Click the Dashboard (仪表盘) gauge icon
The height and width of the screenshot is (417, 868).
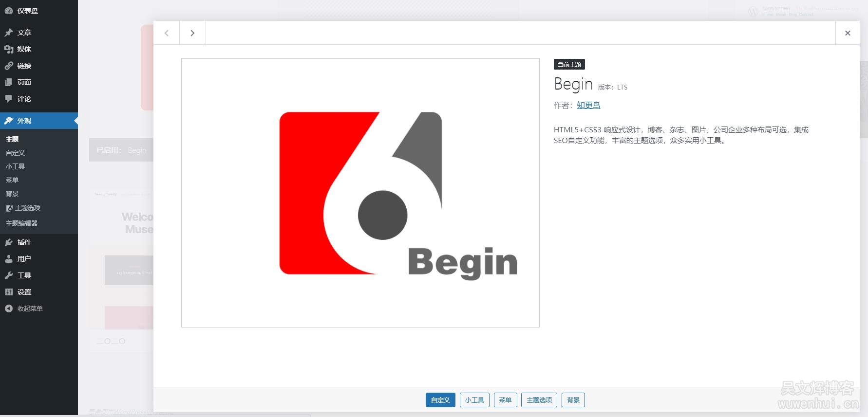[x=9, y=11]
